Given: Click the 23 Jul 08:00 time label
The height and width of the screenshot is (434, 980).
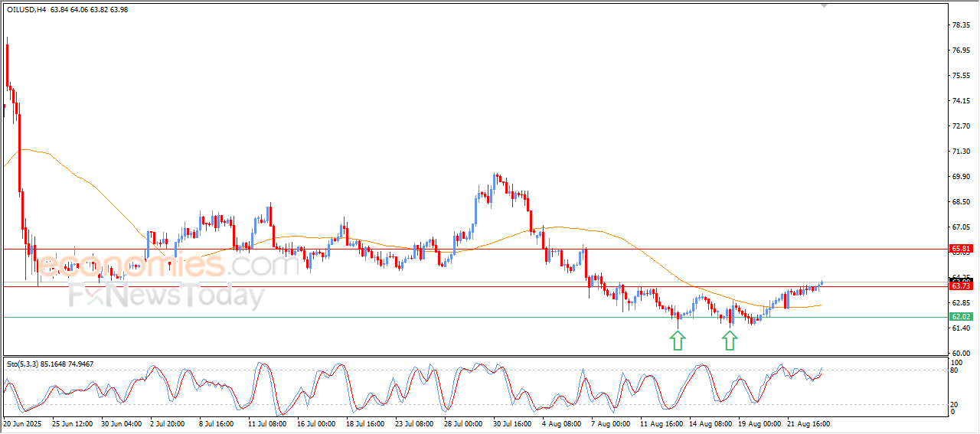Looking at the screenshot, I should (x=414, y=423).
